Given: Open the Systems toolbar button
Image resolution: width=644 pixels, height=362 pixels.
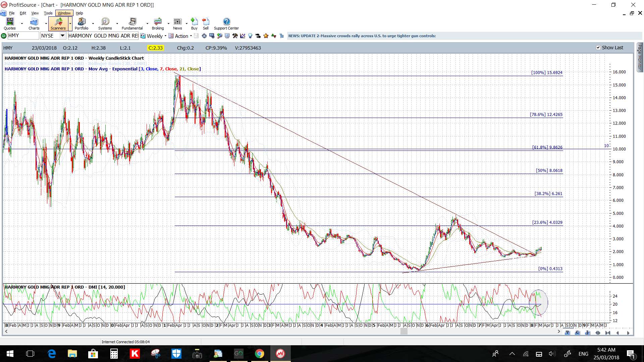Looking at the screenshot, I should 105,24.
